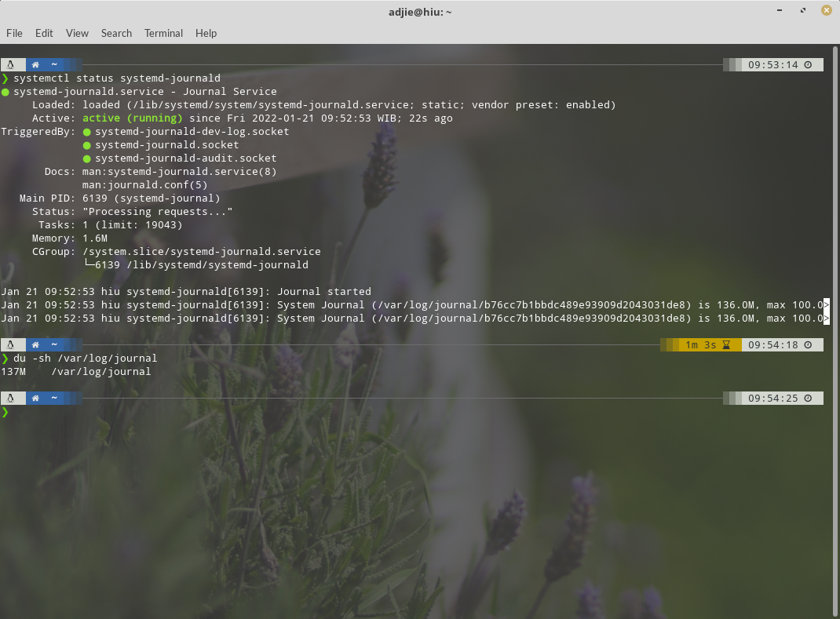Viewport: 840px width, 619px height.
Task: Click the terminal vertical scrollbar
Action: coord(835,331)
